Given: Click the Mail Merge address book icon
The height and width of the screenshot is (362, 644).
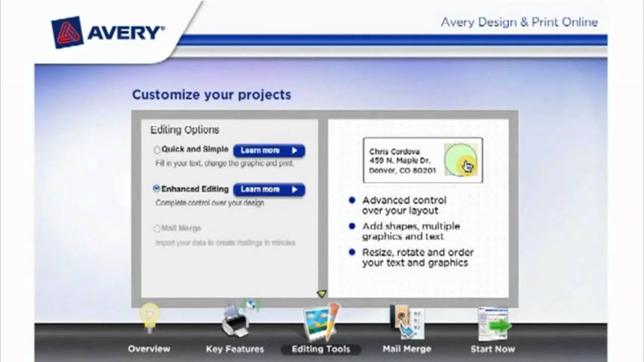Looking at the screenshot, I should pyautogui.click(x=407, y=322).
